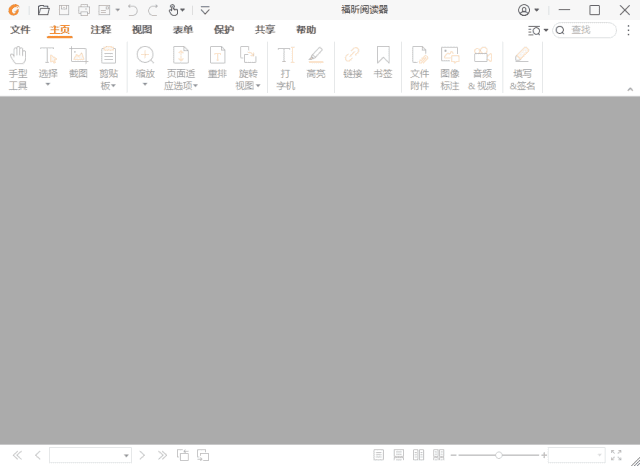Open the page number combo box

point(90,455)
